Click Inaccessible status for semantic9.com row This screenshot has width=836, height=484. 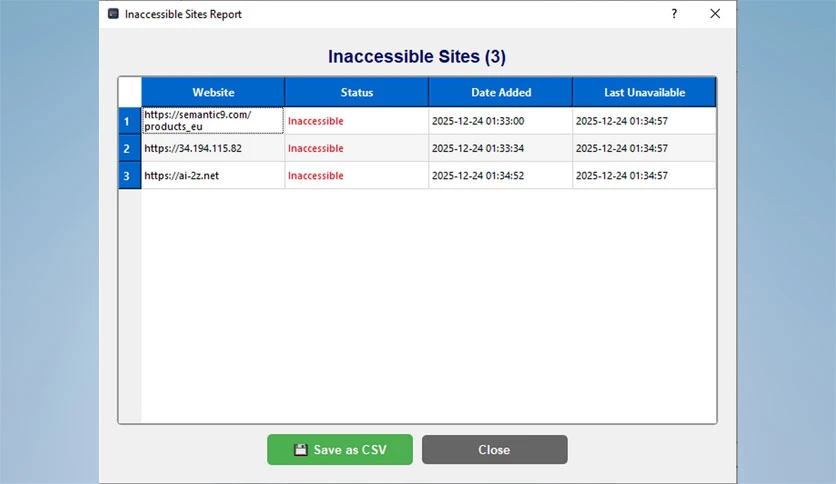[x=357, y=121]
